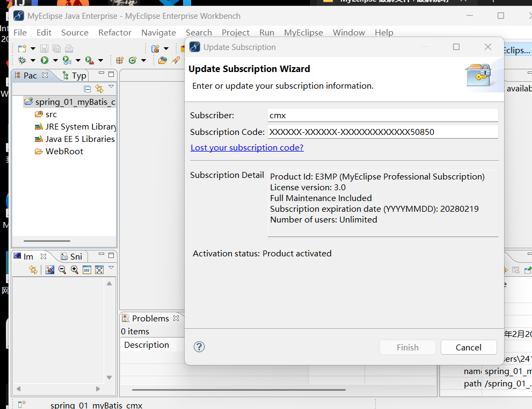Open the Source menu
This screenshot has width=532, height=409.
pyautogui.click(x=75, y=33)
